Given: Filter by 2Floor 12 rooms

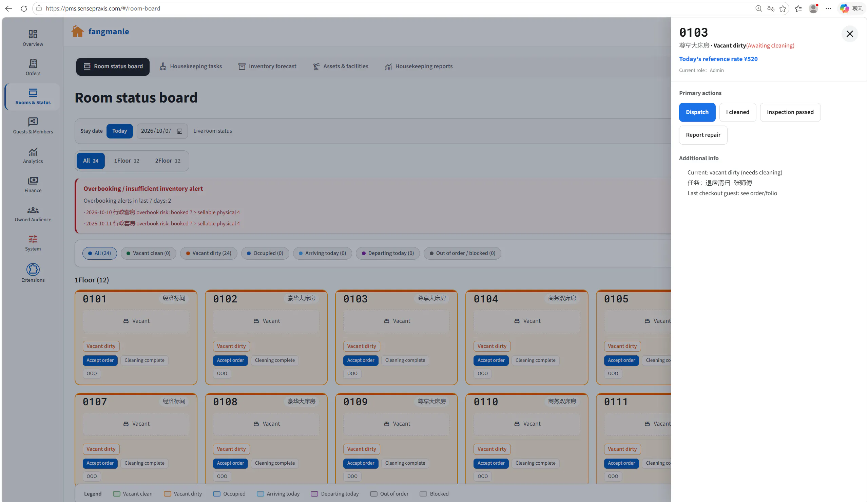Looking at the screenshot, I should click(x=168, y=161).
